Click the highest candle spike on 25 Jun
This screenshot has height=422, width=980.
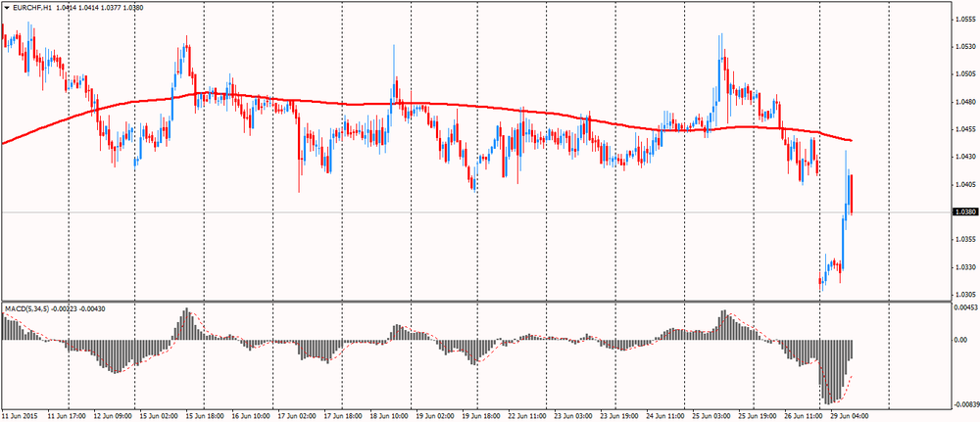click(722, 39)
